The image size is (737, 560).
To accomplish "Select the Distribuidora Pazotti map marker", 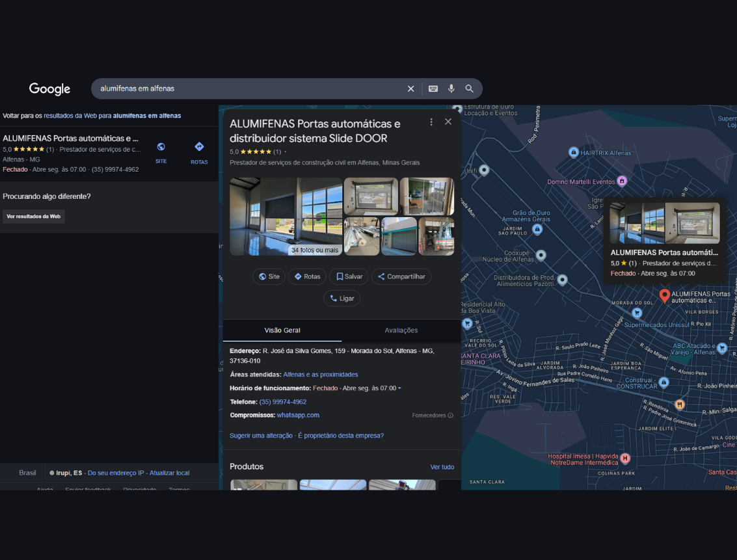I will 562,280.
